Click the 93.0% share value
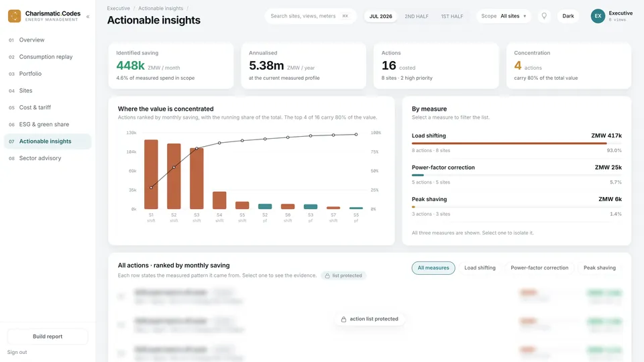 tap(614, 151)
